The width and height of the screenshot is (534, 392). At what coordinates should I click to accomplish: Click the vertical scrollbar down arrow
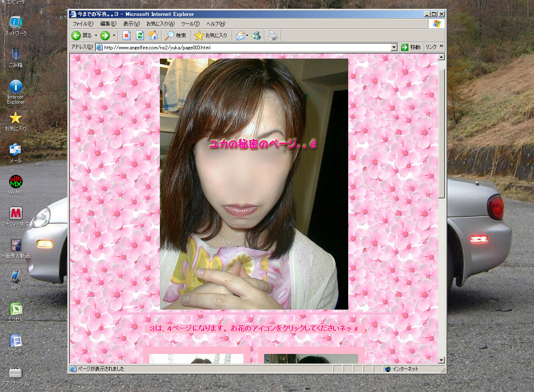[x=442, y=360]
